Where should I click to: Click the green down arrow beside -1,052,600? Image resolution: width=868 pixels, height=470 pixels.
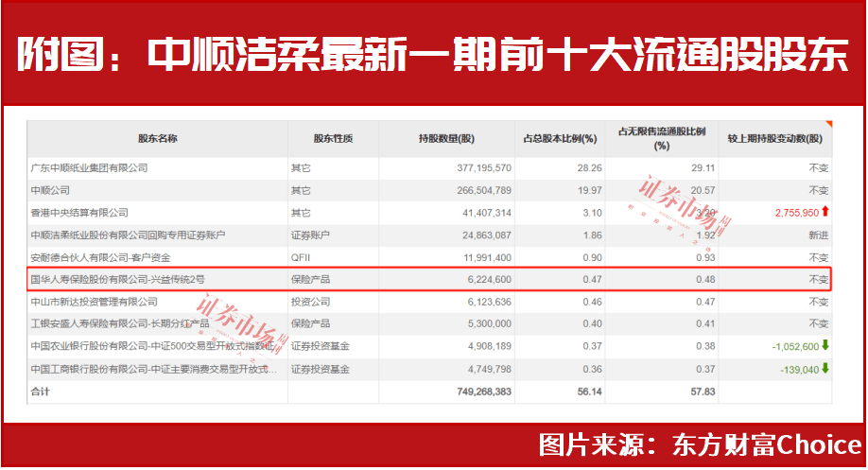825,345
